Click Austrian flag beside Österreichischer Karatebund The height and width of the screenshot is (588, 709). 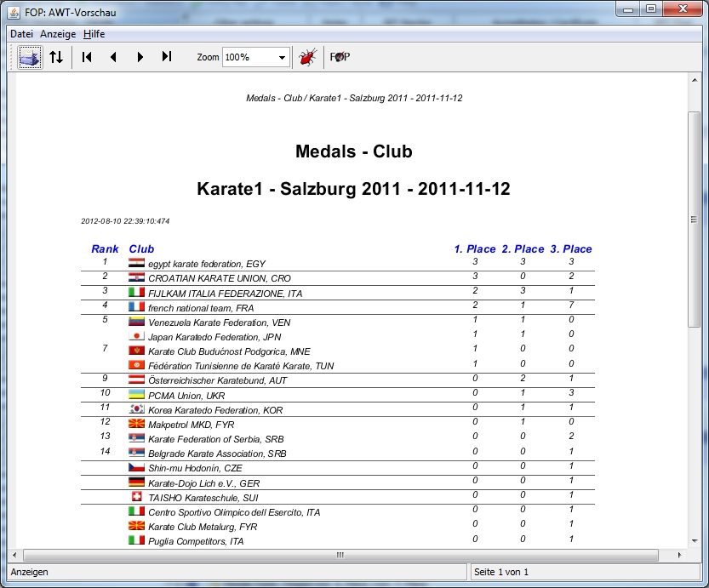[136, 380]
